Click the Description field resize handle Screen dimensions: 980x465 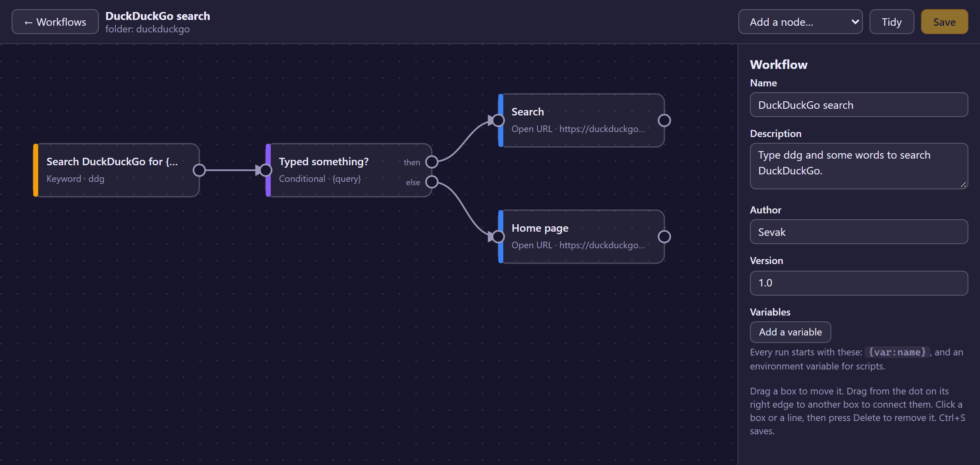click(963, 184)
